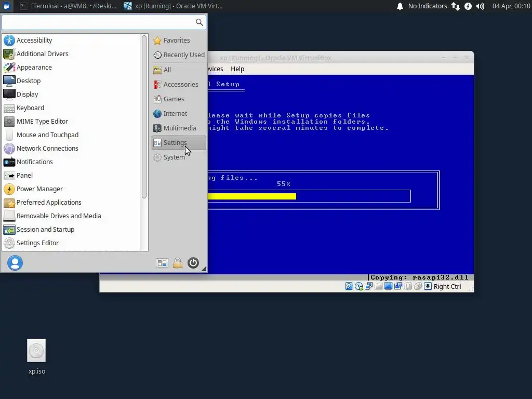Open Notifications settings
This screenshot has height=399, width=532.
(x=71, y=162)
